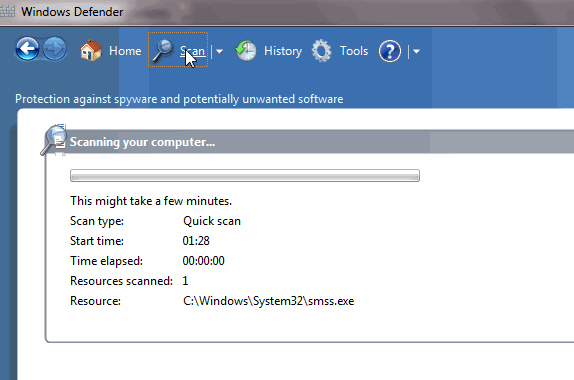Go to the Home label
Screen dimensions: 574x380
pyautogui.click(x=125, y=51)
